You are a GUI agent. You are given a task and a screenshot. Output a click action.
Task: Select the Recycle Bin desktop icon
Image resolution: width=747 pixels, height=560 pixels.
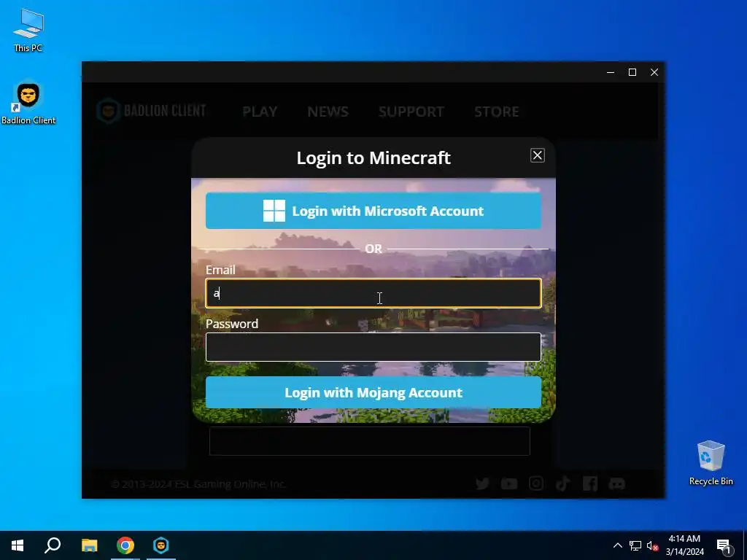tap(711, 462)
